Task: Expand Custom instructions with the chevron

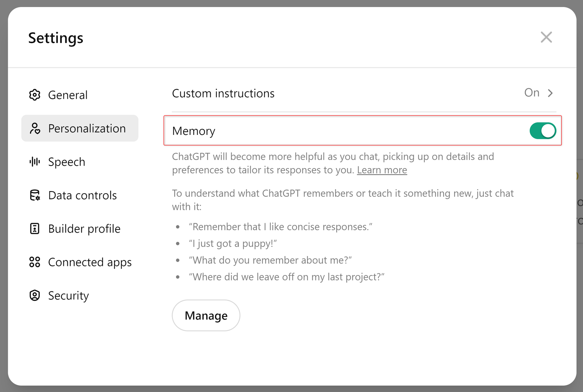Action: [550, 93]
